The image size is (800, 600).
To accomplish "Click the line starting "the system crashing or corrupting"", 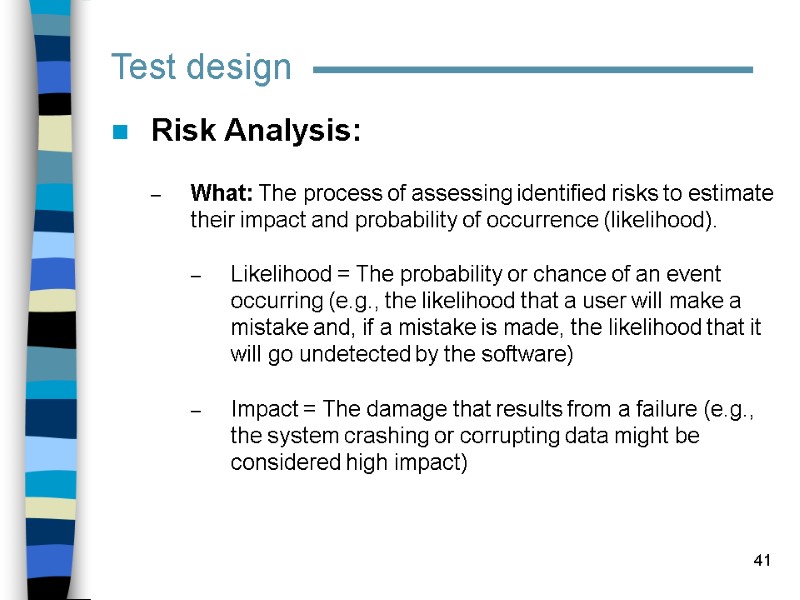I will click(464, 436).
